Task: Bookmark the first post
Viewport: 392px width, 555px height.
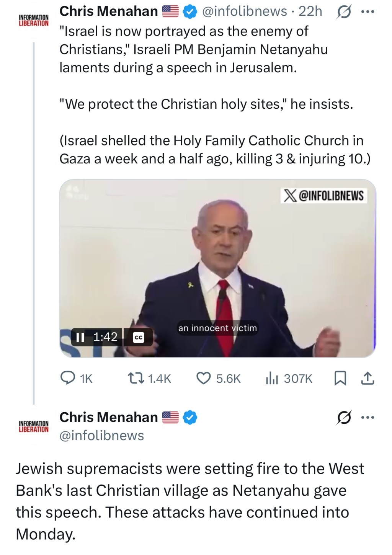Action: [340, 379]
